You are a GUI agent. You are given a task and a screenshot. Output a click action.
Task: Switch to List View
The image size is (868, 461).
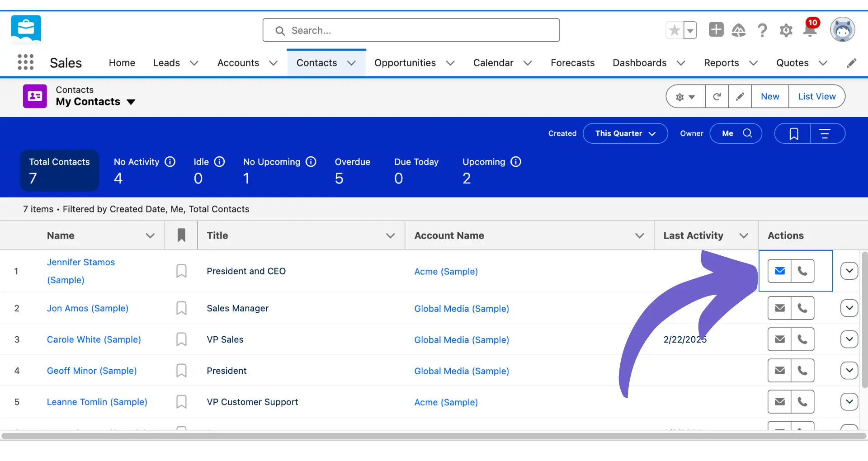[x=816, y=96]
